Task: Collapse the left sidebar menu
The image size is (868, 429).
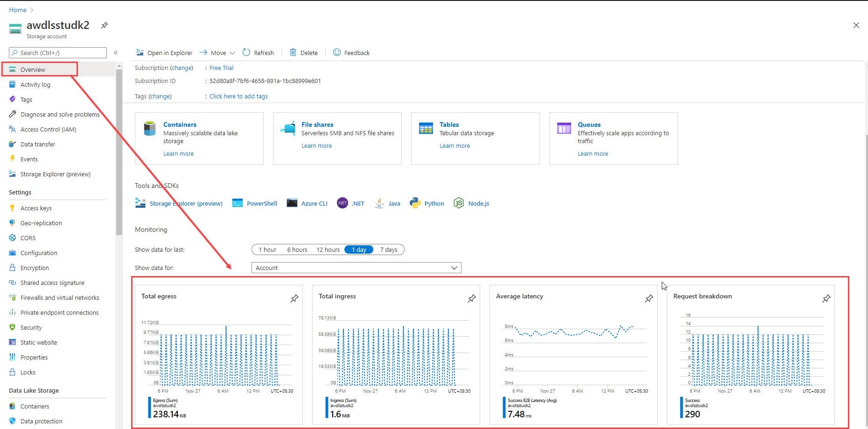Action: coord(116,53)
